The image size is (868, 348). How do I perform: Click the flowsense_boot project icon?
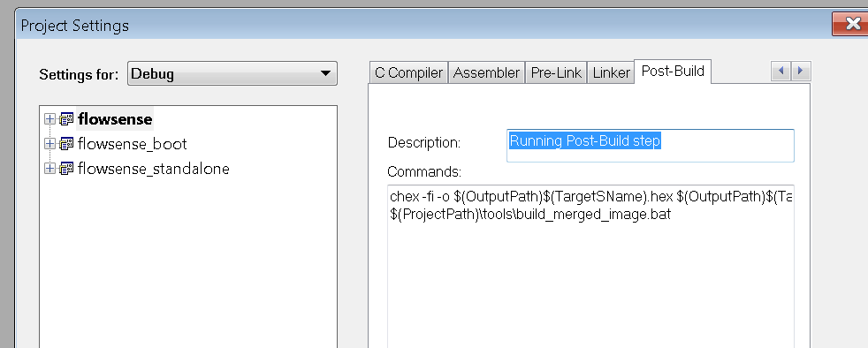pos(66,144)
